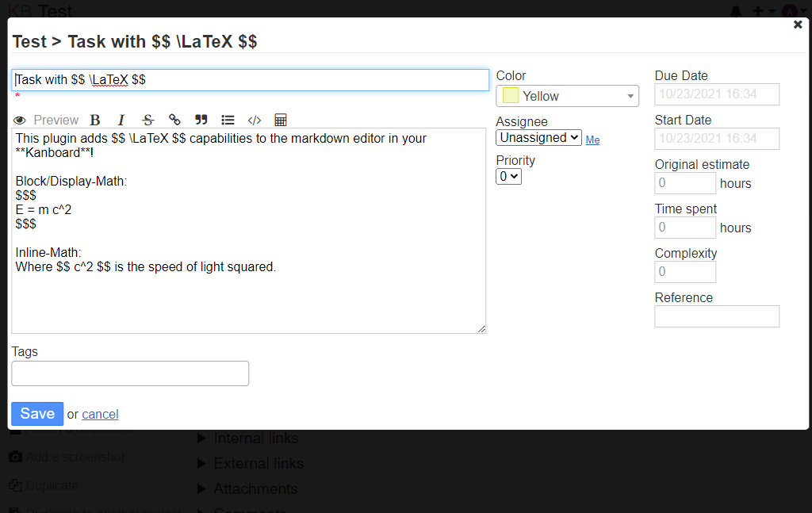The width and height of the screenshot is (812, 513).
Task: Assign the task to Me
Action: point(592,140)
